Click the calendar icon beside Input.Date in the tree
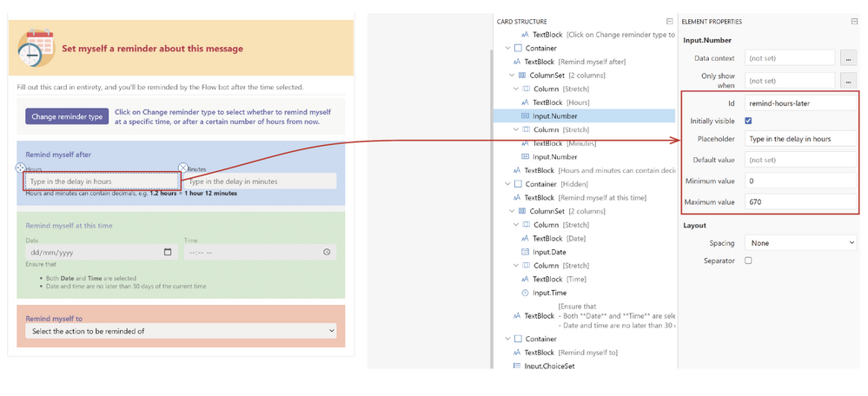This screenshot has height=396, width=868. pos(526,252)
